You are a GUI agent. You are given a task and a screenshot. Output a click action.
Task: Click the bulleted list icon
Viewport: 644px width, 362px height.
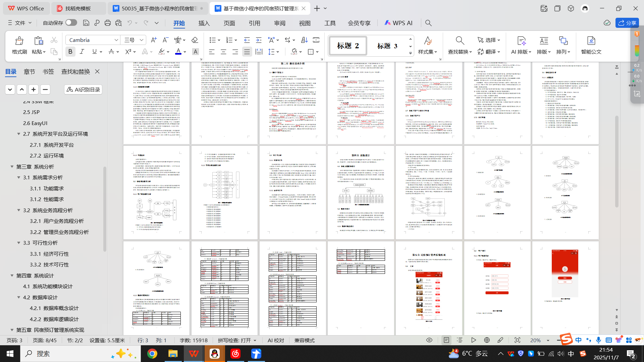tap(212, 40)
